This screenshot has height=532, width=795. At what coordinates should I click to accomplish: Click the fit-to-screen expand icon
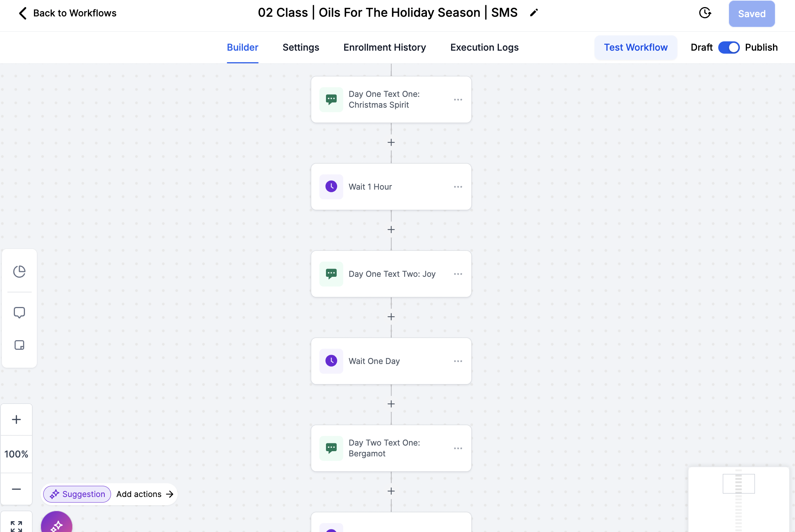tap(16, 526)
